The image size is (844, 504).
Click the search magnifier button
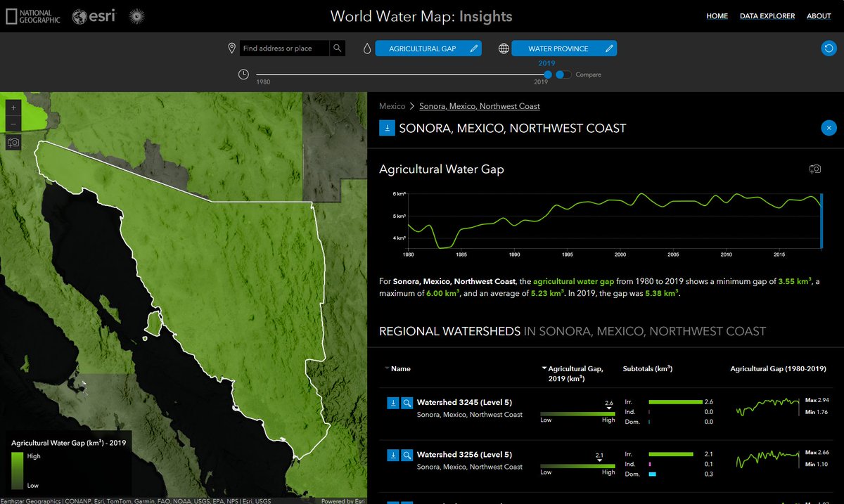pyautogui.click(x=338, y=48)
